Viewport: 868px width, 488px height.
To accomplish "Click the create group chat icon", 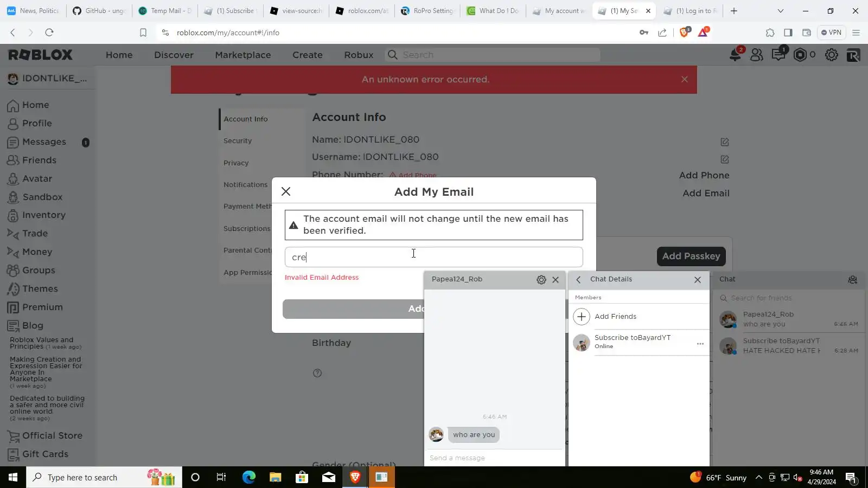I will [x=853, y=280].
